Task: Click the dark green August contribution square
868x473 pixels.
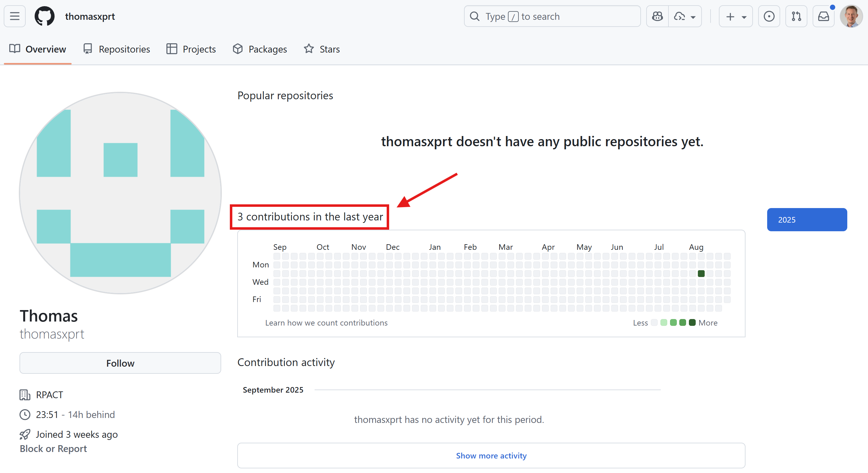Action: 701,273
